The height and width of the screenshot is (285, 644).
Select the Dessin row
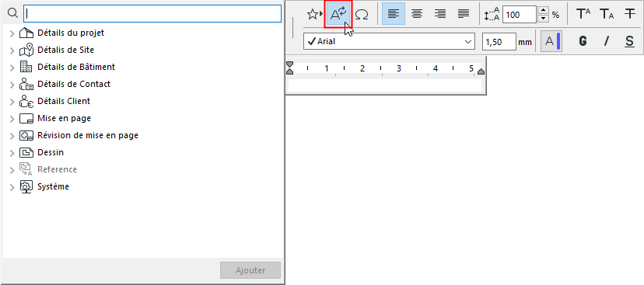point(142,152)
